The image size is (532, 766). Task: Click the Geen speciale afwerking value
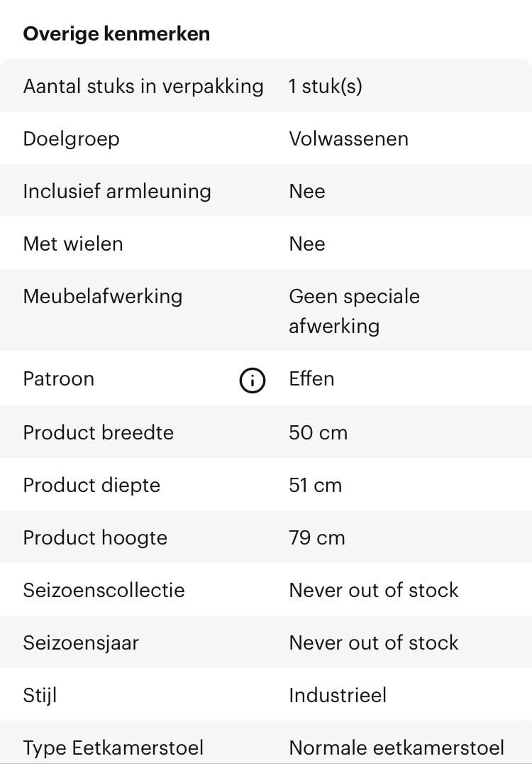[x=354, y=311]
